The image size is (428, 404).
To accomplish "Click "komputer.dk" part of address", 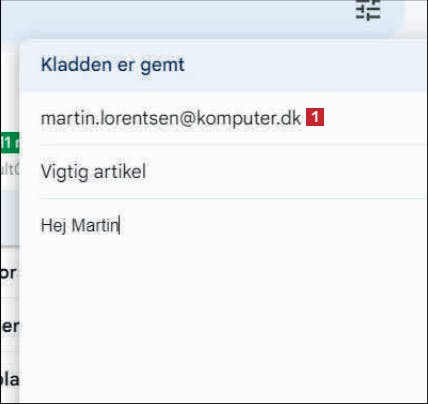I will click(x=249, y=119).
